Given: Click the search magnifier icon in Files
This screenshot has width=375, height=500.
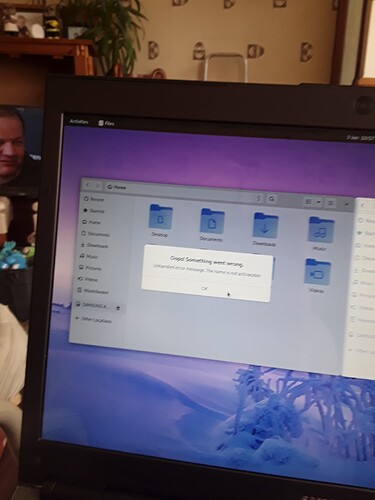Looking at the screenshot, I should tap(272, 199).
